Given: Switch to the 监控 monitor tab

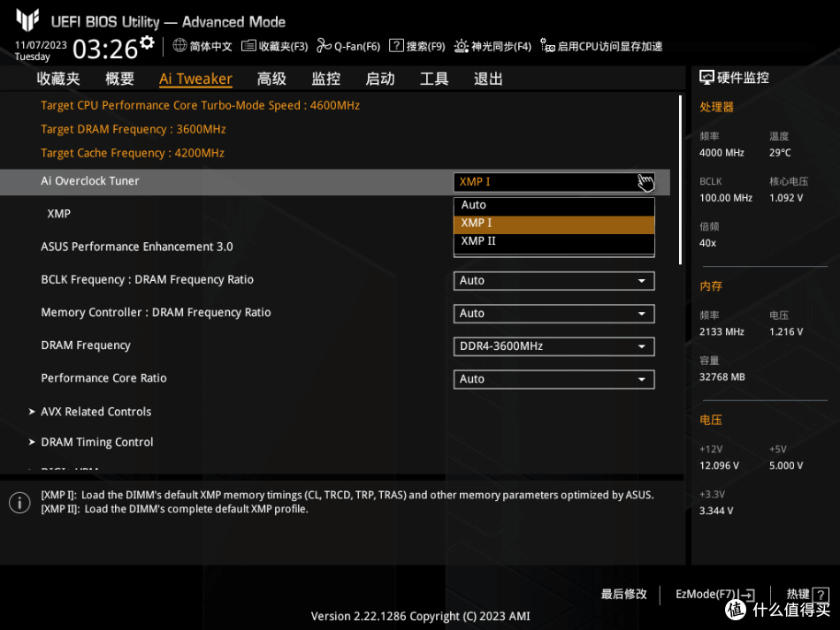Looking at the screenshot, I should click(326, 80).
